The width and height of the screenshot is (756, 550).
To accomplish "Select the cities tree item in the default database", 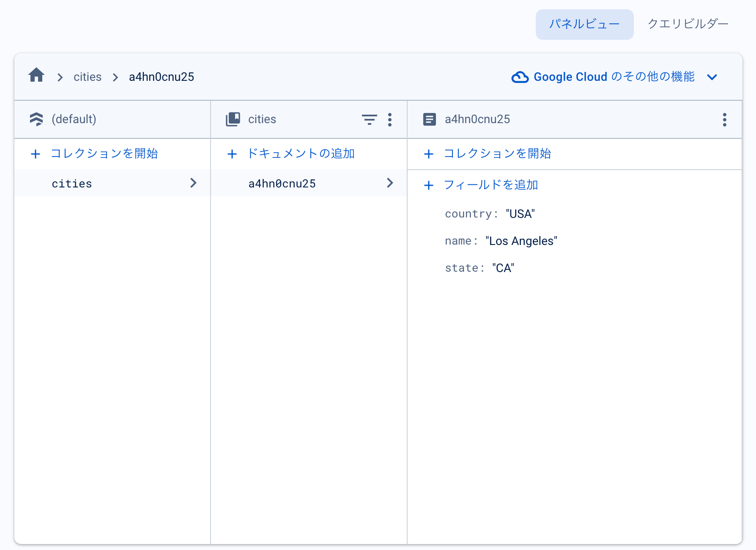I will (x=72, y=183).
